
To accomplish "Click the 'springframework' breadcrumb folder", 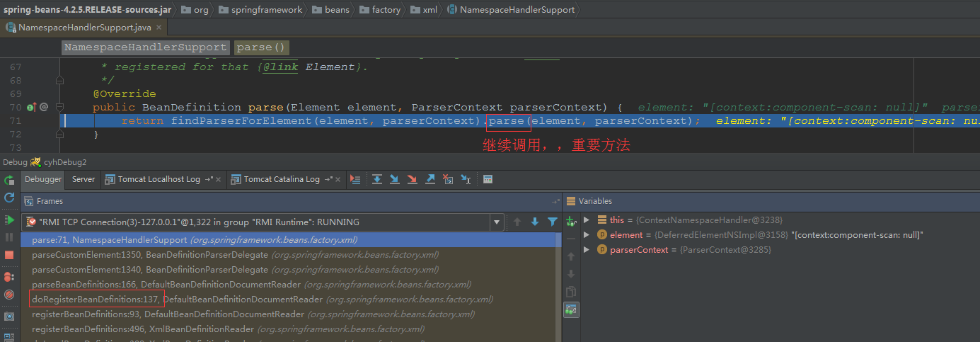I will point(260,10).
